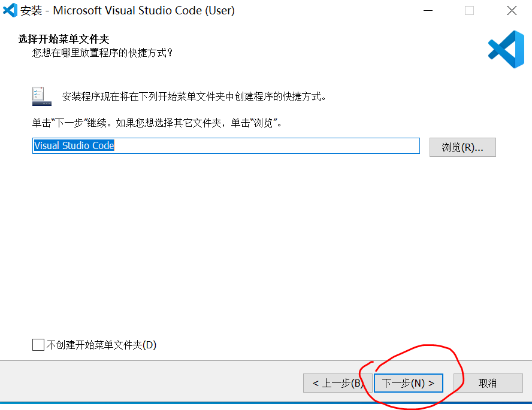Click the instruction line starting with 单击“下一步”继续

click(x=157, y=123)
